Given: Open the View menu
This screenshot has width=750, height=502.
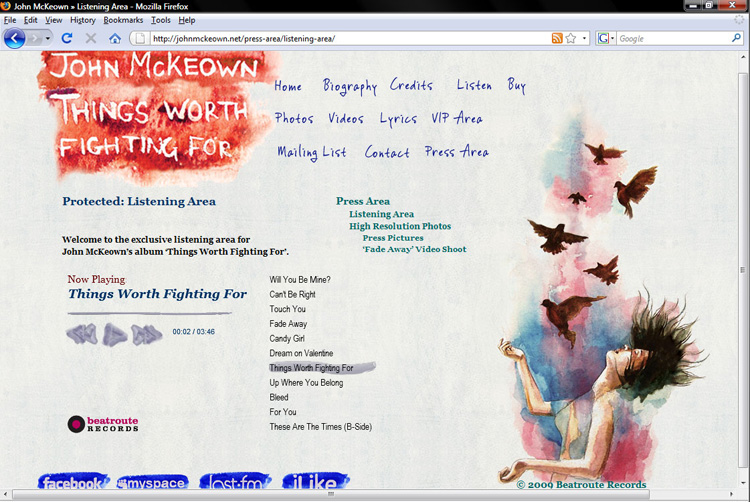Looking at the screenshot, I should [x=54, y=20].
